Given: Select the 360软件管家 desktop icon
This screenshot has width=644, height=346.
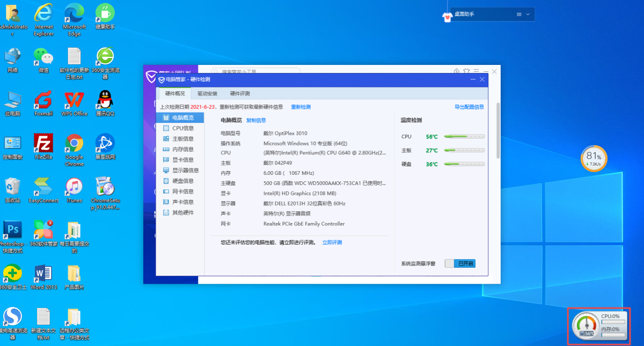Looking at the screenshot, I should [43, 234].
